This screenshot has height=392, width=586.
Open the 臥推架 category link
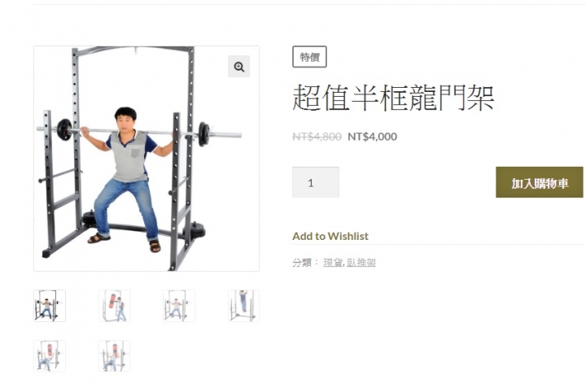(x=361, y=263)
